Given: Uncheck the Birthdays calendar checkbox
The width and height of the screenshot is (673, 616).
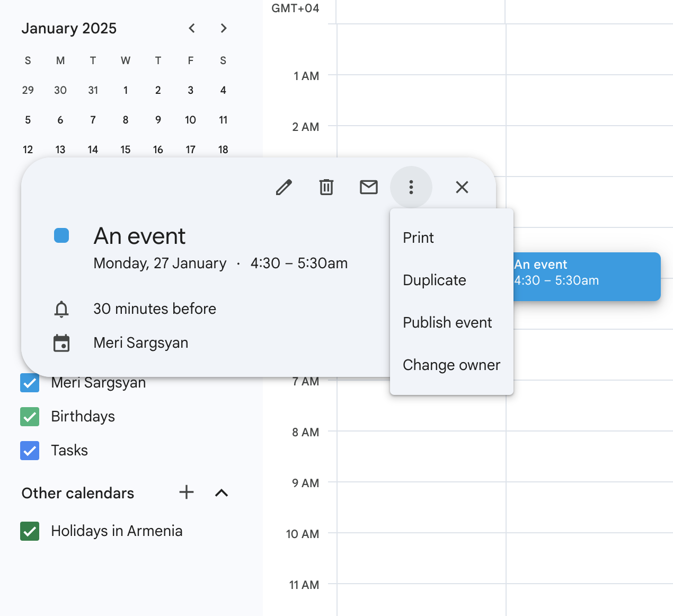Looking at the screenshot, I should pos(30,417).
